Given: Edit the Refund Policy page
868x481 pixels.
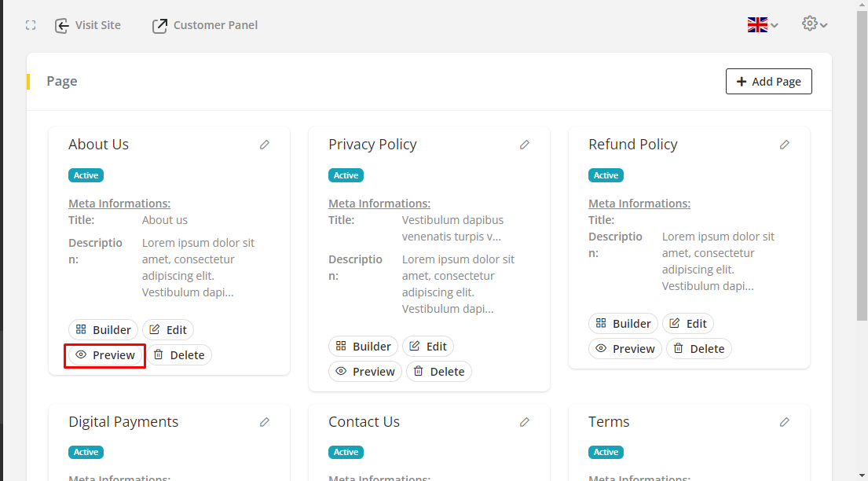Looking at the screenshot, I should (688, 324).
